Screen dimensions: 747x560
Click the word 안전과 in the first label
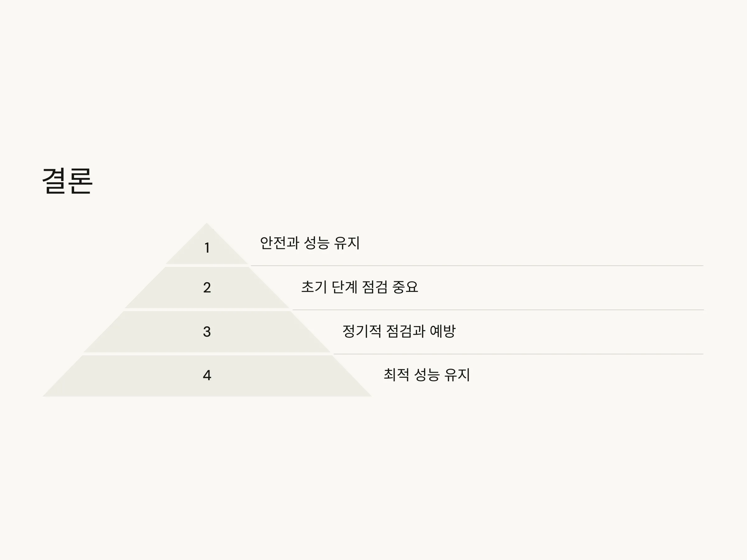coord(279,243)
